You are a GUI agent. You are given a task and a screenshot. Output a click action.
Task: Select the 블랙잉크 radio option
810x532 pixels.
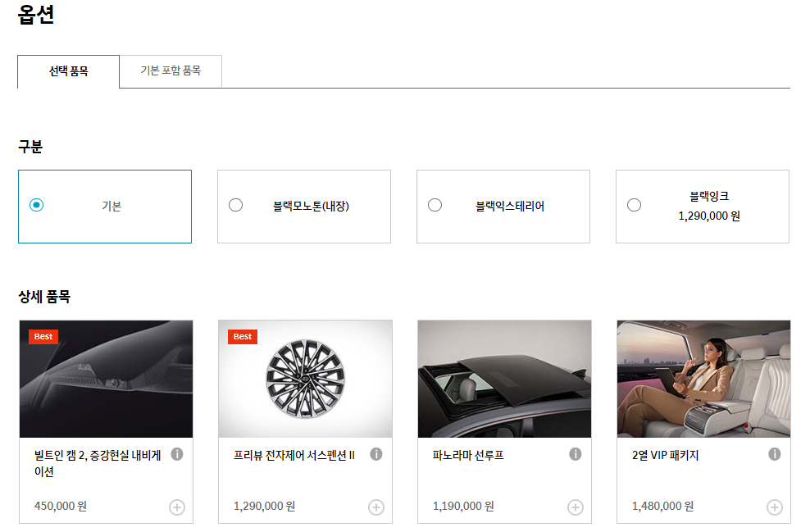click(634, 205)
